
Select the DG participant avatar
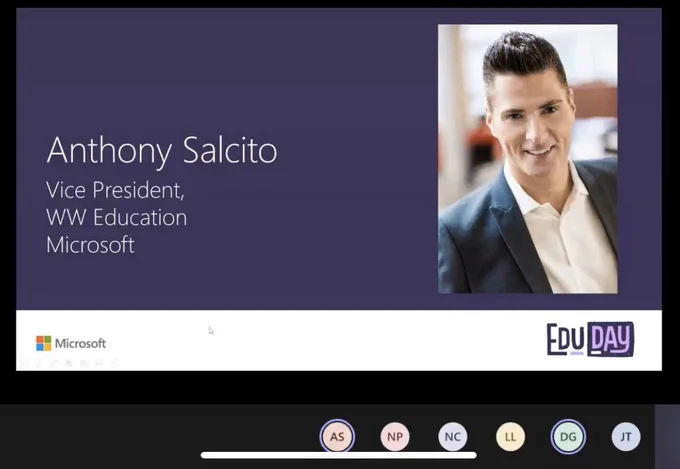pyautogui.click(x=568, y=436)
